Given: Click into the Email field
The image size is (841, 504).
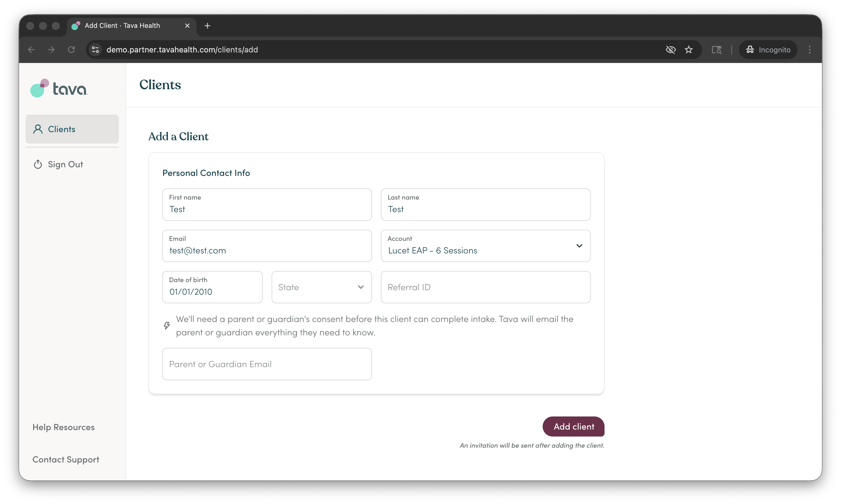Looking at the screenshot, I should point(267,246).
